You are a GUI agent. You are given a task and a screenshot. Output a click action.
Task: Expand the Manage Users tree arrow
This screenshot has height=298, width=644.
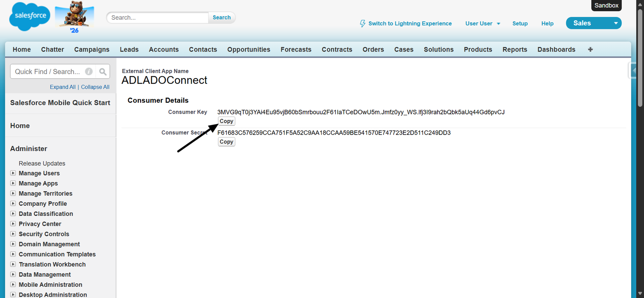pos(13,173)
